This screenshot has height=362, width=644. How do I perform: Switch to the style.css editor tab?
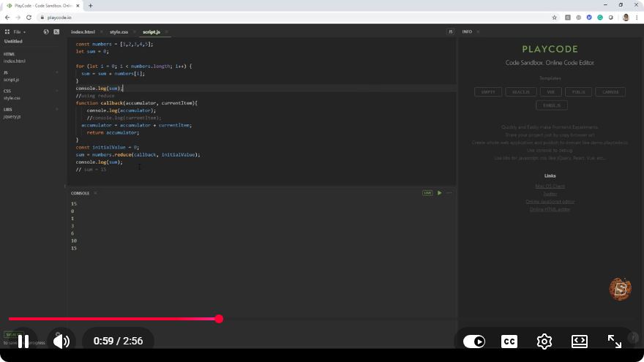[119, 31]
